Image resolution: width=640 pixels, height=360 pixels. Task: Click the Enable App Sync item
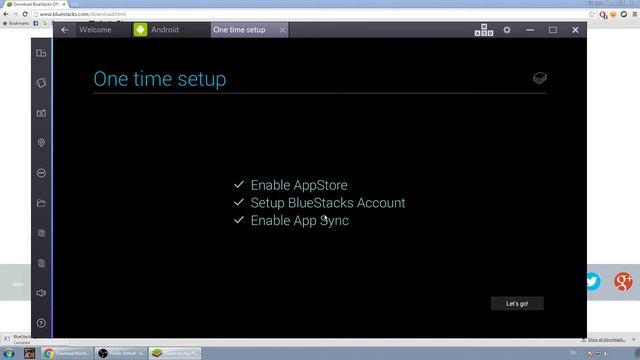(x=291, y=220)
